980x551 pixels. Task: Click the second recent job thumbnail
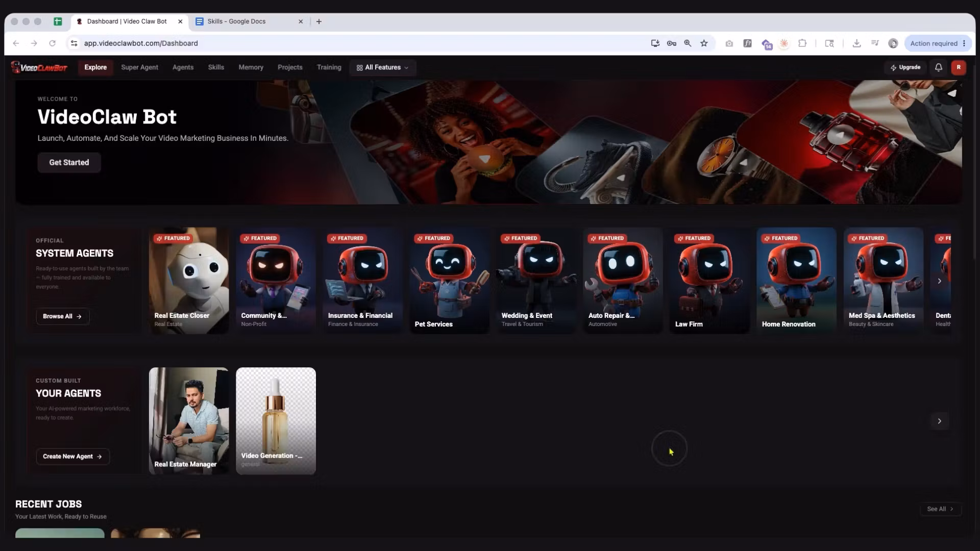[155, 533]
